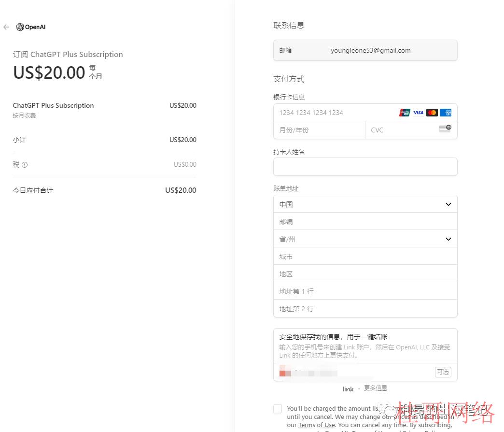The height and width of the screenshot is (432, 504).
Task: Click the back arrow beside OpenAI logo
Action: coord(6,27)
